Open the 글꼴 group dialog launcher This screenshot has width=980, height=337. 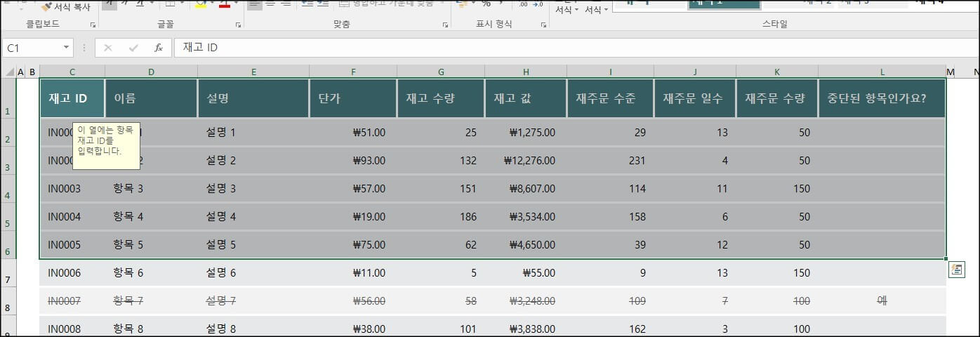238,25
